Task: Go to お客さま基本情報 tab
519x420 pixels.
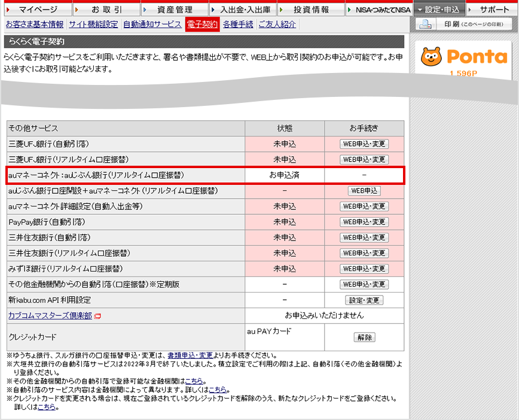Action: [35, 25]
